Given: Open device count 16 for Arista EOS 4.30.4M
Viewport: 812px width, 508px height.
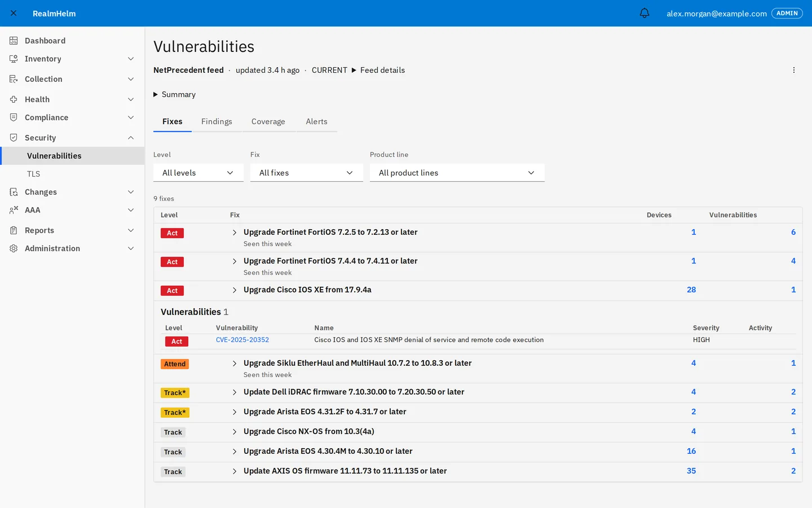Looking at the screenshot, I should coord(691,451).
